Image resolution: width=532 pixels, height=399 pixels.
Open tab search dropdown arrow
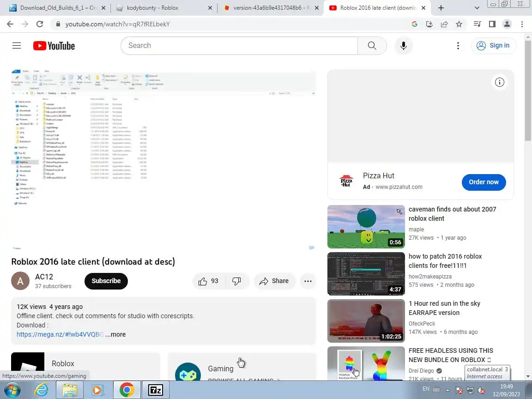coord(477,8)
